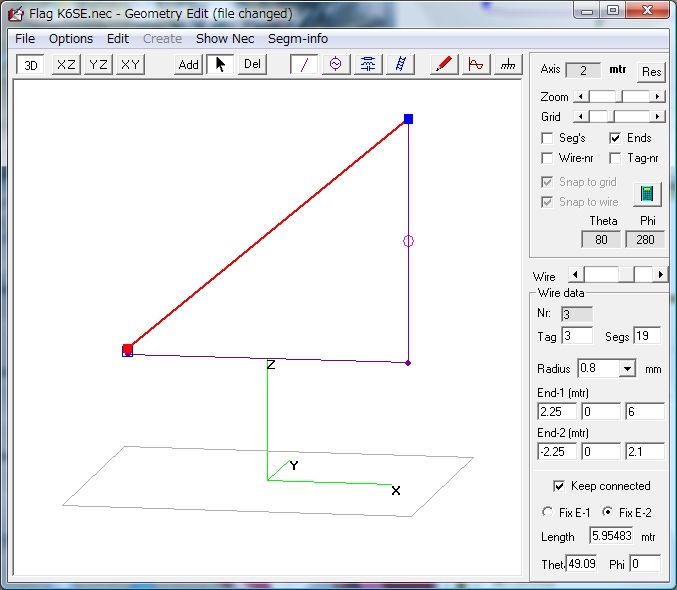The image size is (677, 590).
Task: Click the Theta view angle field
Action: pyautogui.click(x=601, y=240)
